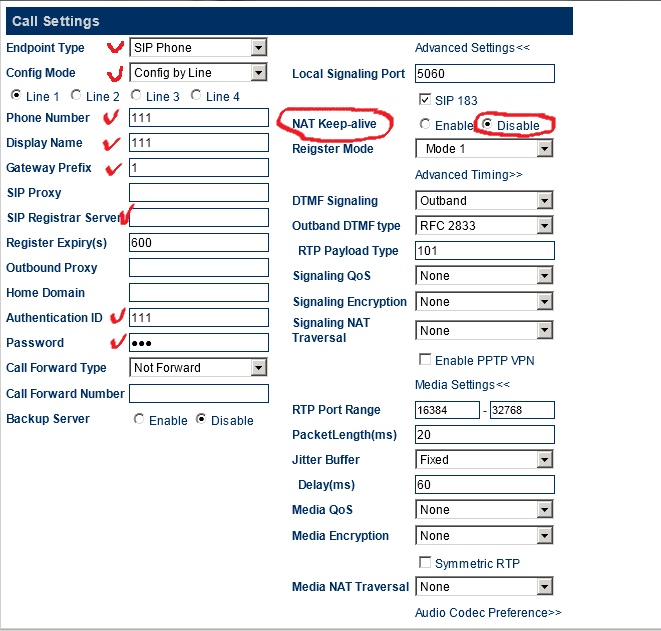
Task: Click the RTP Port Range start field
Action: [447, 410]
